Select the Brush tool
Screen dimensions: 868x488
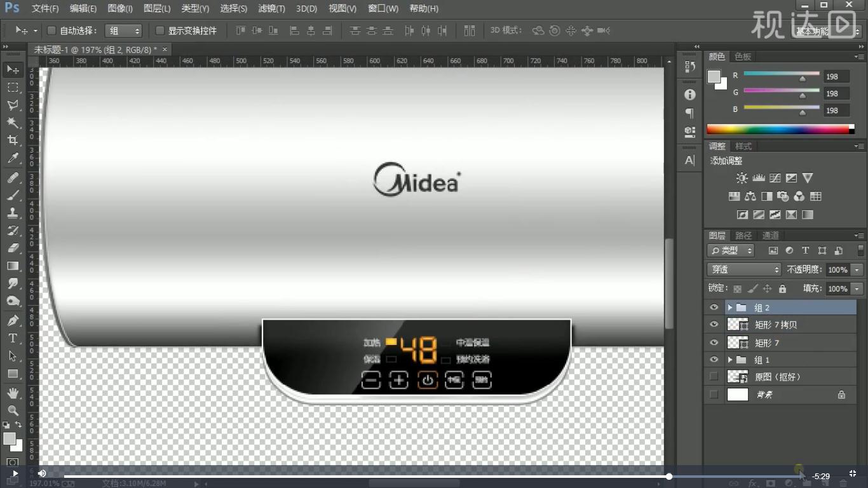[x=13, y=195]
